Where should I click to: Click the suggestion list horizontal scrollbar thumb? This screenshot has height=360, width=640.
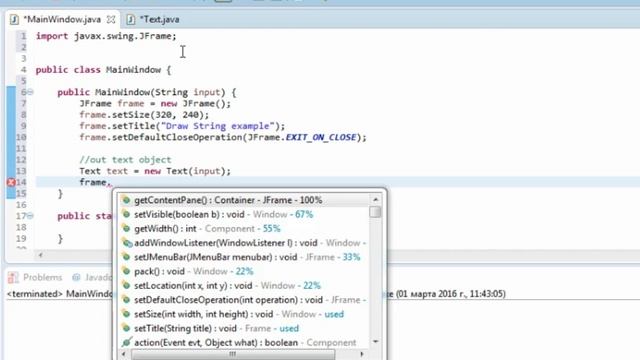(x=233, y=354)
